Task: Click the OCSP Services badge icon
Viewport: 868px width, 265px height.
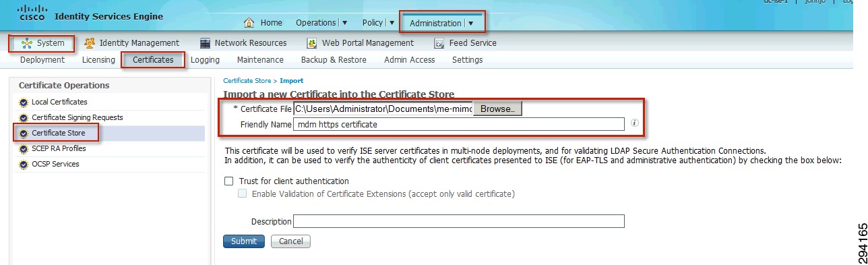Action: [x=24, y=165]
